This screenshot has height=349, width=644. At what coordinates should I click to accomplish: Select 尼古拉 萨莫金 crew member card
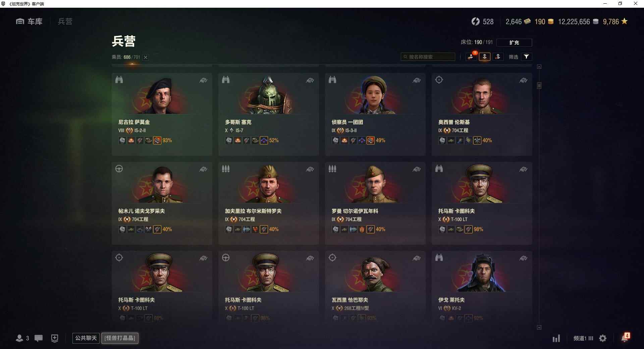tap(162, 114)
